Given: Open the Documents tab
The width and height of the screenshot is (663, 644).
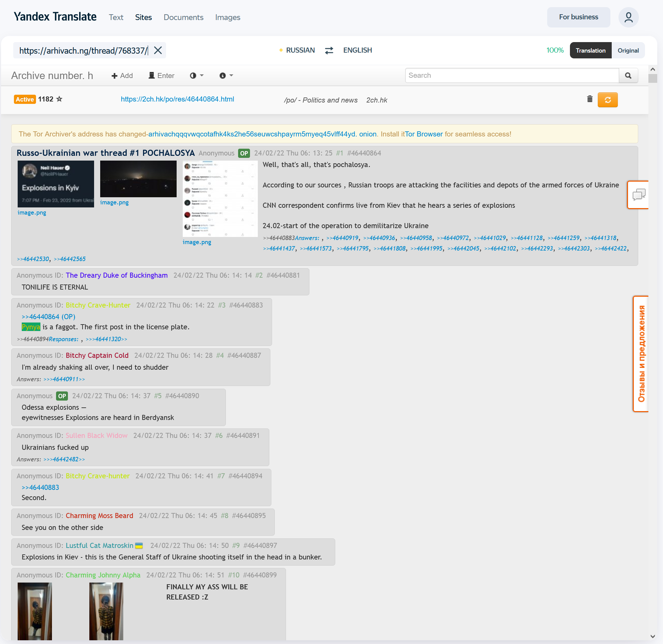Looking at the screenshot, I should [x=183, y=17].
